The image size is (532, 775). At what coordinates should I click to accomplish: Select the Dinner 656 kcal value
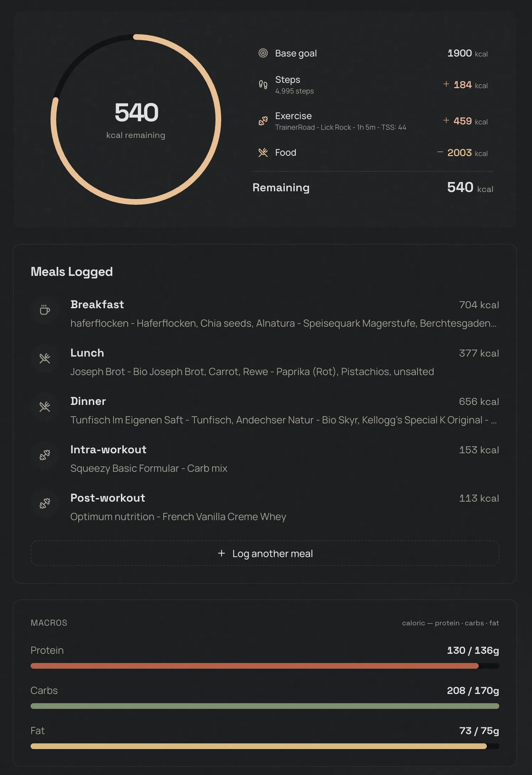pos(479,402)
